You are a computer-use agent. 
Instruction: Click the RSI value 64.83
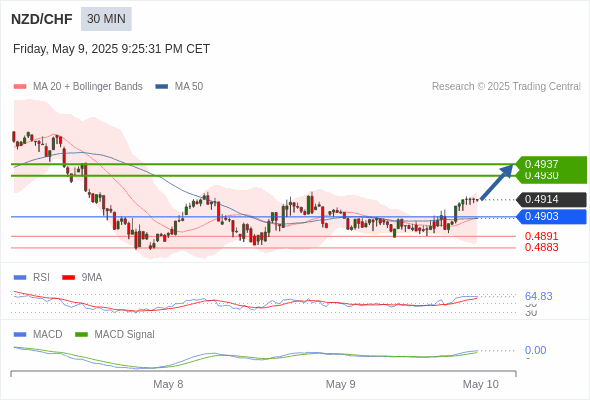(538, 296)
